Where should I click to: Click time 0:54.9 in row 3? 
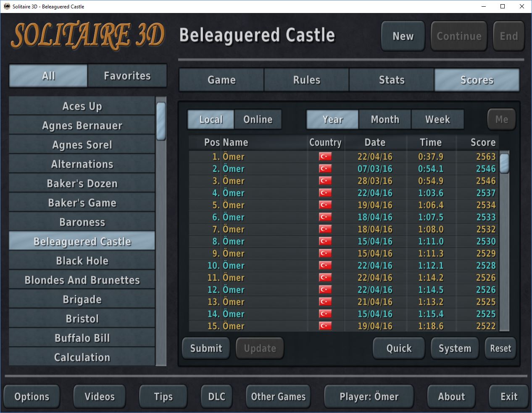431,181
